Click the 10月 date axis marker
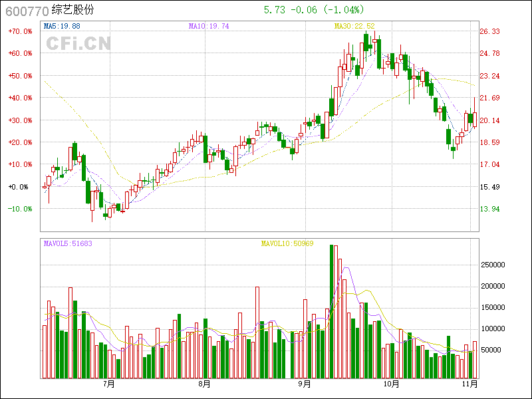Viewport: 532px width, 399px height. 392,384
